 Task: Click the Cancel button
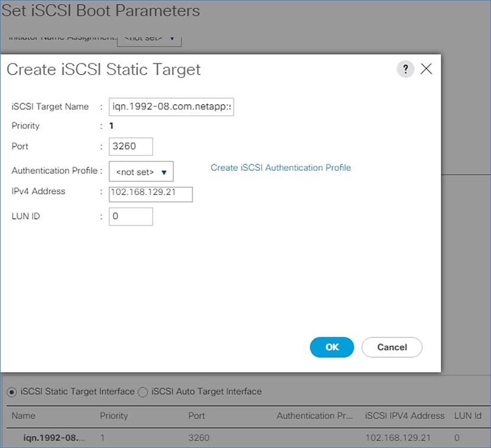(x=392, y=347)
